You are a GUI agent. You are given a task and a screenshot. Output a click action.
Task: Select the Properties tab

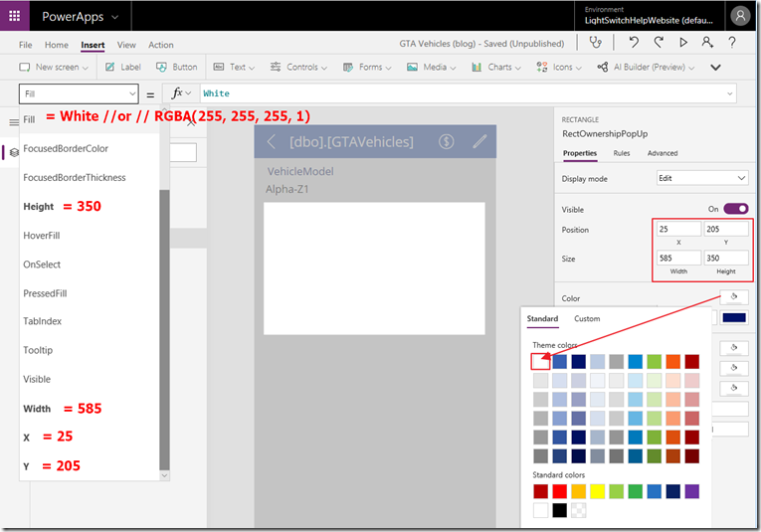580,153
